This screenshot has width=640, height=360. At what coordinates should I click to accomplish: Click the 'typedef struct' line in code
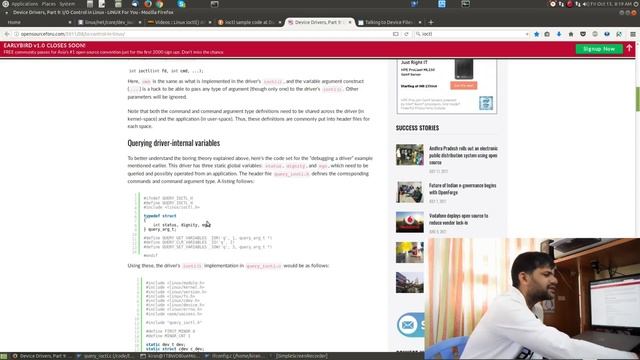(160, 216)
